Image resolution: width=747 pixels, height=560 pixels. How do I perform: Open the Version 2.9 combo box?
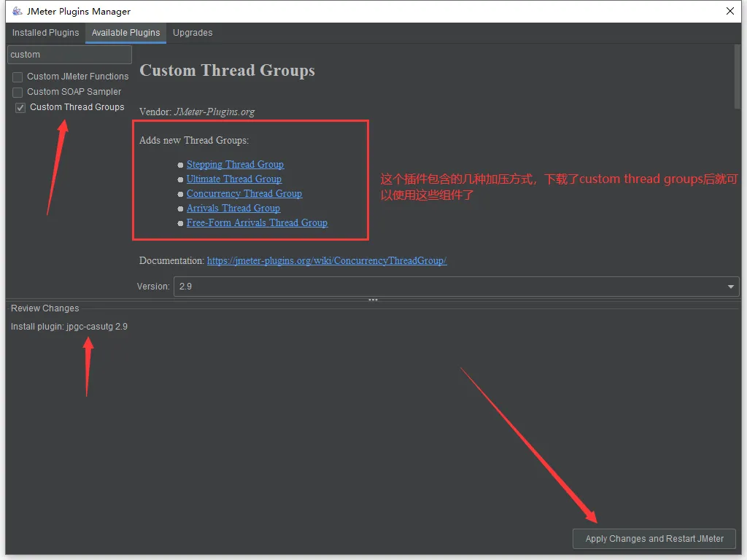click(x=456, y=287)
